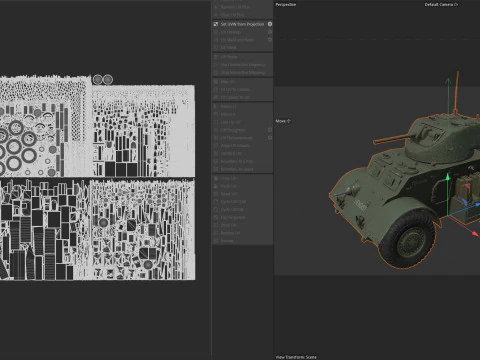Open options gear beside UV Weld and Relax
Viewport: 480px width, 360px height.
coord(270,40)
